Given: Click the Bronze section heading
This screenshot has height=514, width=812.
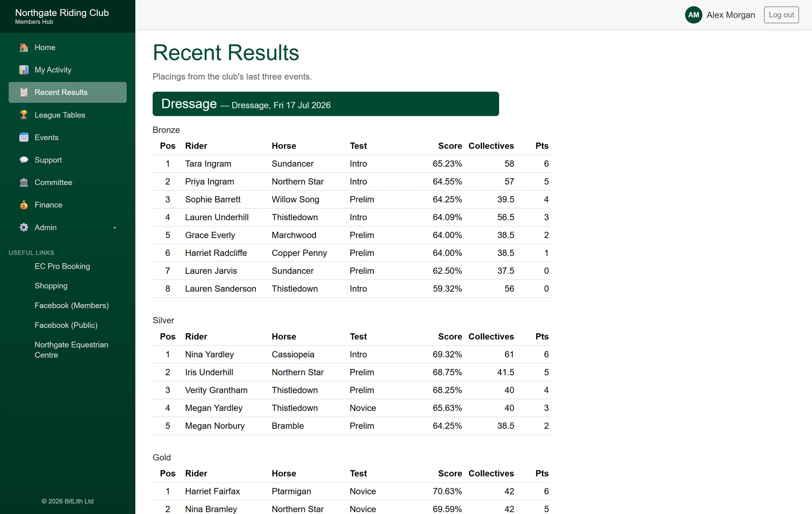Looking at the screenshot, I should click(166, 130).
